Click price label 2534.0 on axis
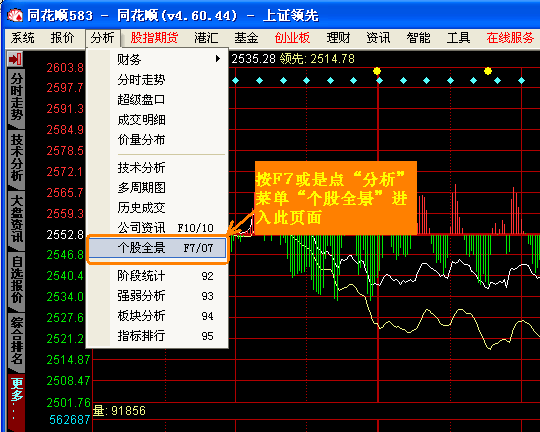Image resolution: width=540 pixels, height=432 pixels. (x=65, y=297)
